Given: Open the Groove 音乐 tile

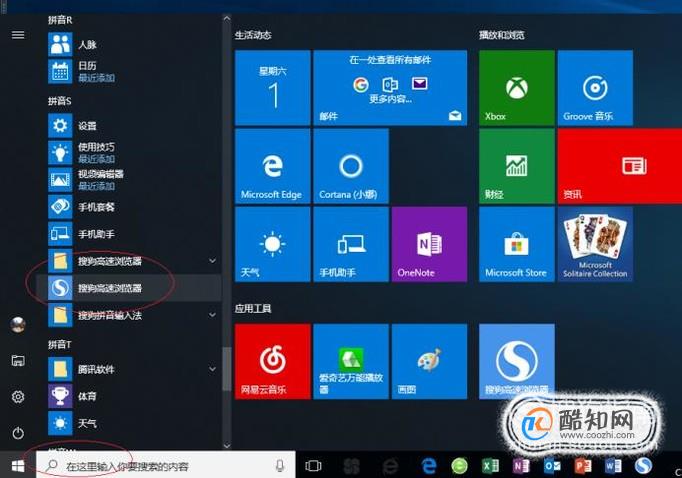Looking at the screenshot, I should tap(595, 88).
